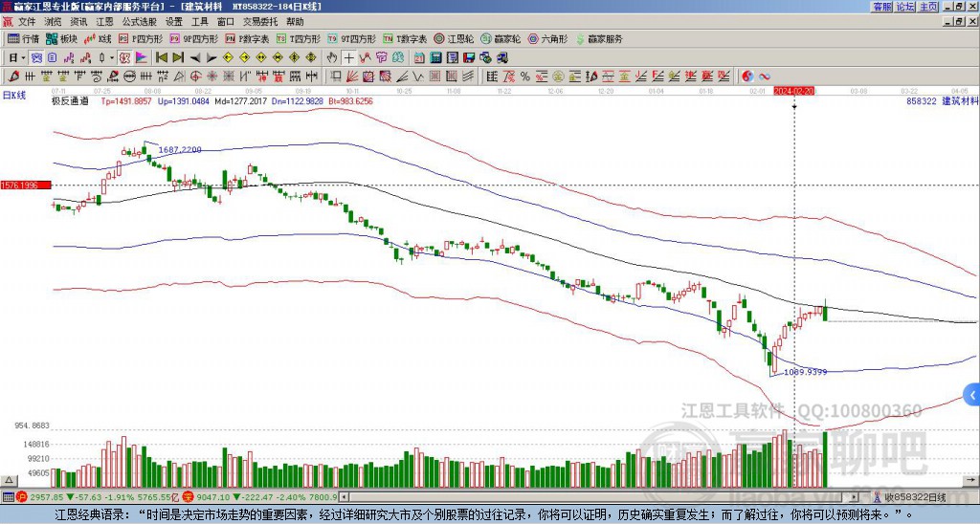
Task: Open the 六角形 hexagon tool
Action: pyautogui.click(x=547, y=38)
